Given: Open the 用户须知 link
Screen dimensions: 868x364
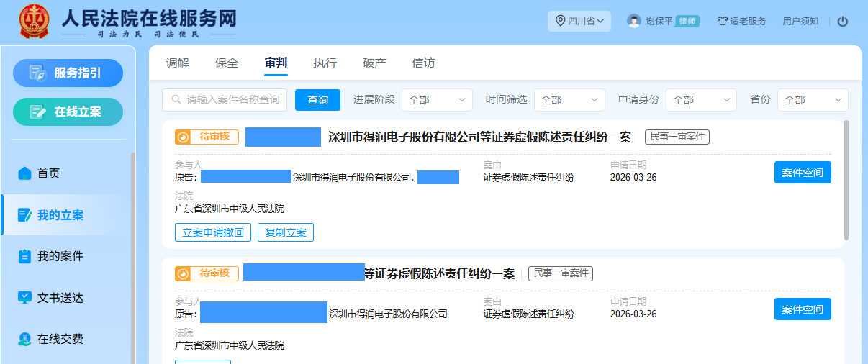Looking at the screenshot, I should 800,22.
